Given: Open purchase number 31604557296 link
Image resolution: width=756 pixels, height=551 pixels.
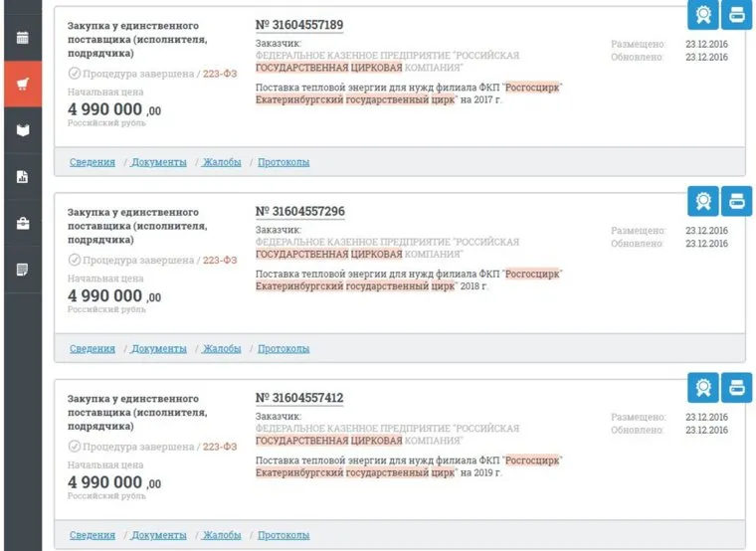Looking at the screenshot, I should (x=299, y=212).
